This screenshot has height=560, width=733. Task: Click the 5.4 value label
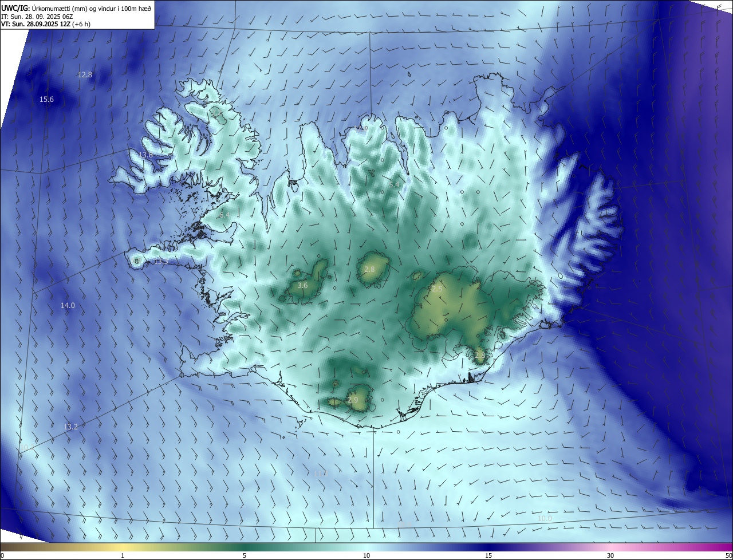(x=394, y=185)
